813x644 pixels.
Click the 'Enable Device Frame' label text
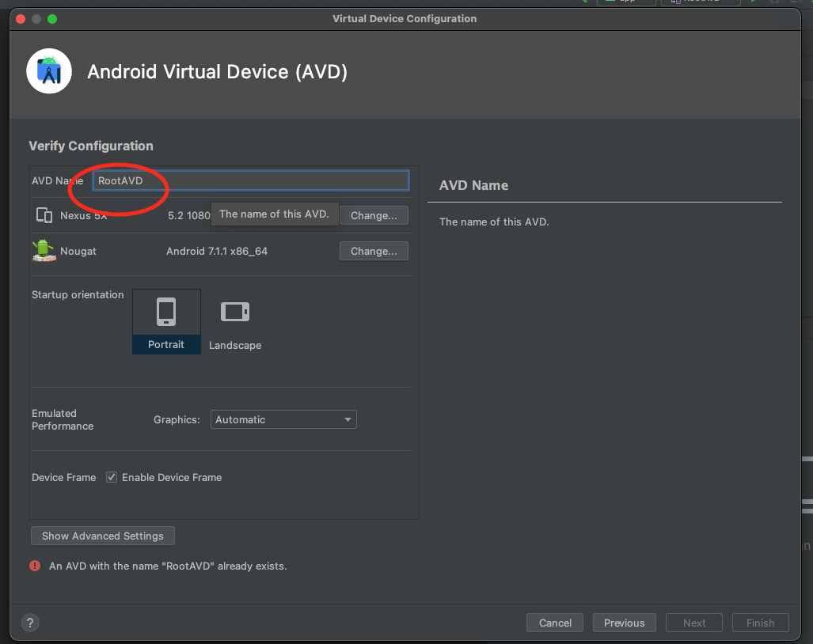(x=172, y=477)
